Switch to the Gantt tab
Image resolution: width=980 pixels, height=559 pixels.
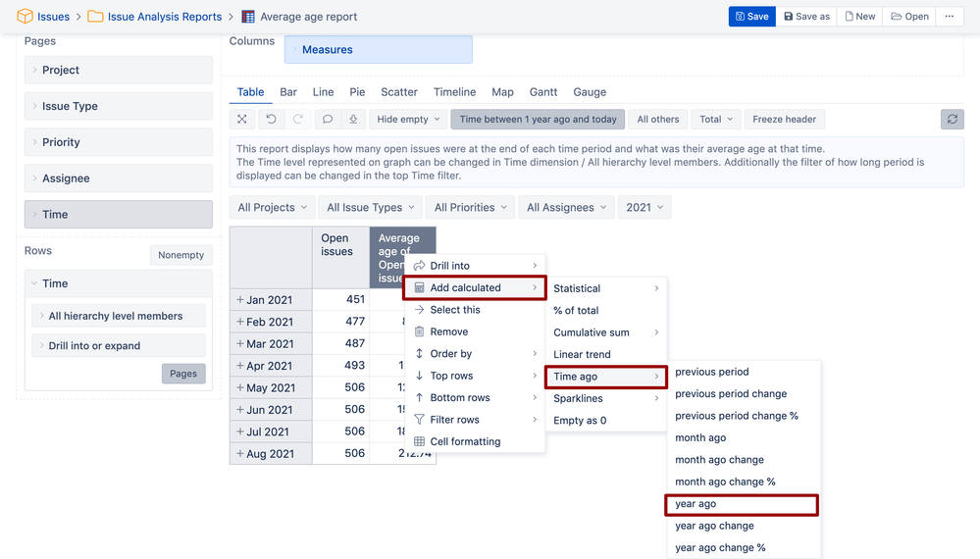pyautogui.click(x=543, y=92)
